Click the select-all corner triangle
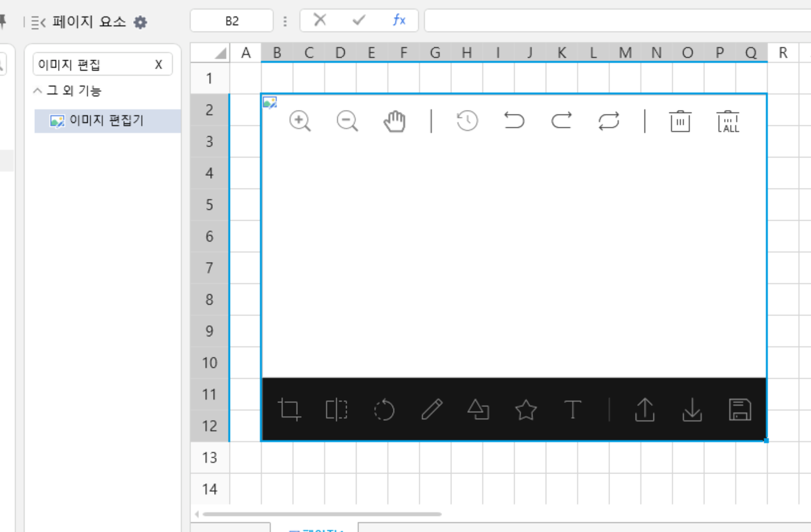811x532 pixels. point(220,53)
